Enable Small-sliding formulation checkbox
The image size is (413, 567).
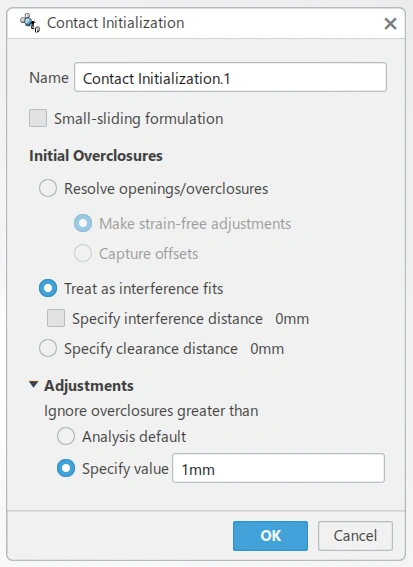coord(38,119)
